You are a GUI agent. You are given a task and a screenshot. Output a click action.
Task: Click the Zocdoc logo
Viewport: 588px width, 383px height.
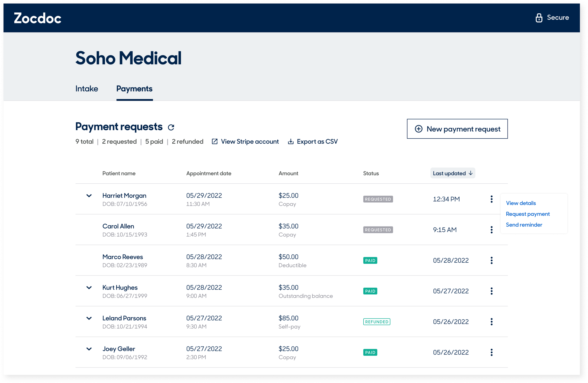[38, 18]
